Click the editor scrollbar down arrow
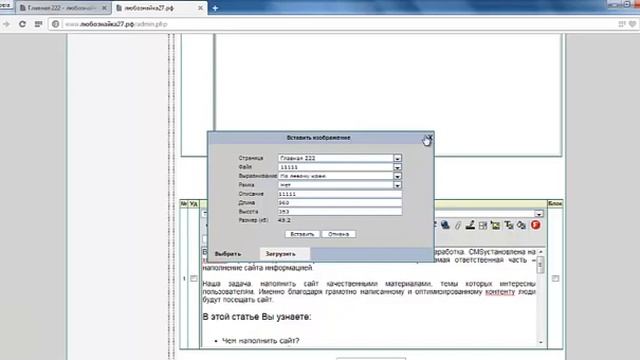This screenshot has height=360, width=640. click(541, 342)
